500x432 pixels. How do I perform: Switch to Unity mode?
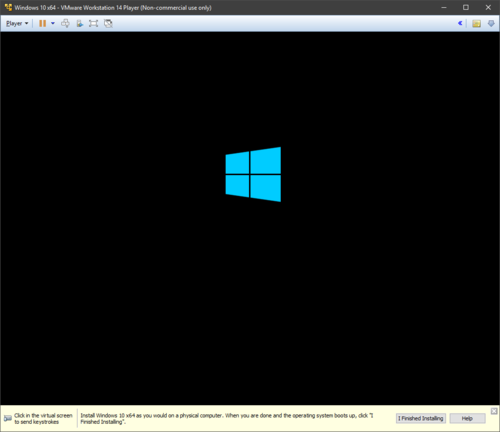pos(108,23)
